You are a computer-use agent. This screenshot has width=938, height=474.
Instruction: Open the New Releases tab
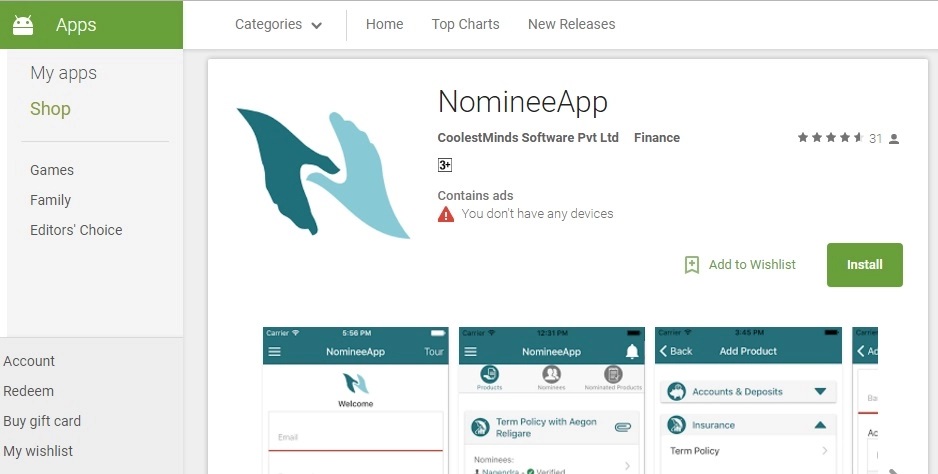pyautogui.click(x=571, y=25)
